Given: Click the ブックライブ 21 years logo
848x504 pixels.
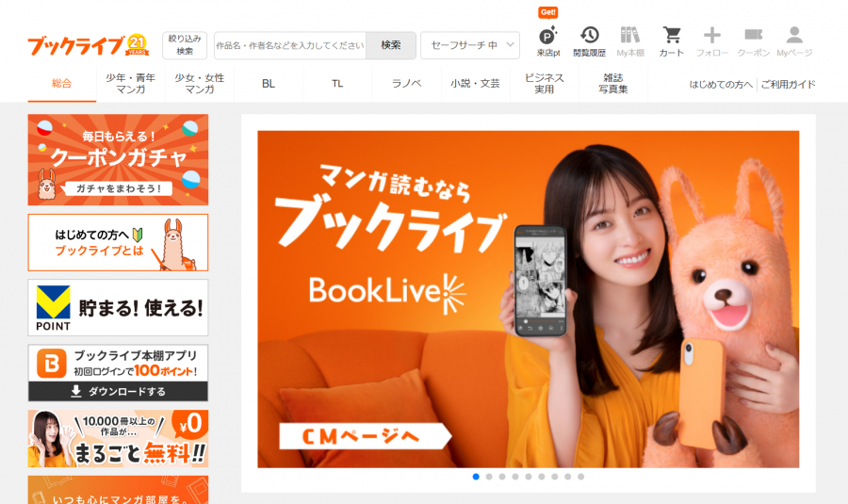Looking at the screenshot, I should pyautogui.click(x=89, y=45).
